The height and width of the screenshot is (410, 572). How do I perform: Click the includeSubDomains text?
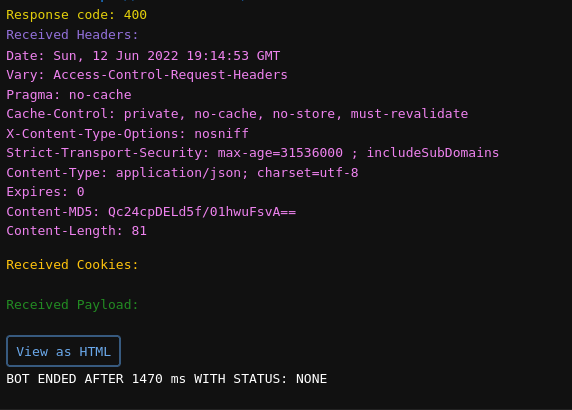pyautogui.click(x=433, y=152)
